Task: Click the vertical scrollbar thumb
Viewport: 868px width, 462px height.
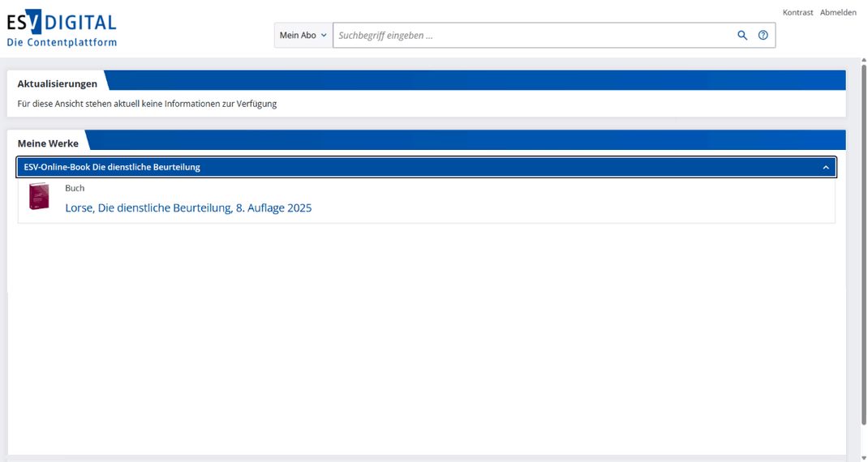Action: pyautogui.click(x=862, y=243)
